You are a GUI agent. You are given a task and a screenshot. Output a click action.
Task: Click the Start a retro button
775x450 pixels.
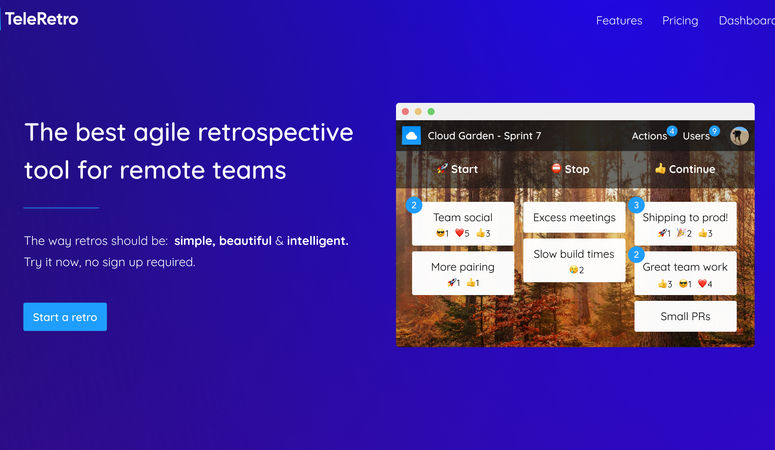pyautogui.click(x=65, y=317)
